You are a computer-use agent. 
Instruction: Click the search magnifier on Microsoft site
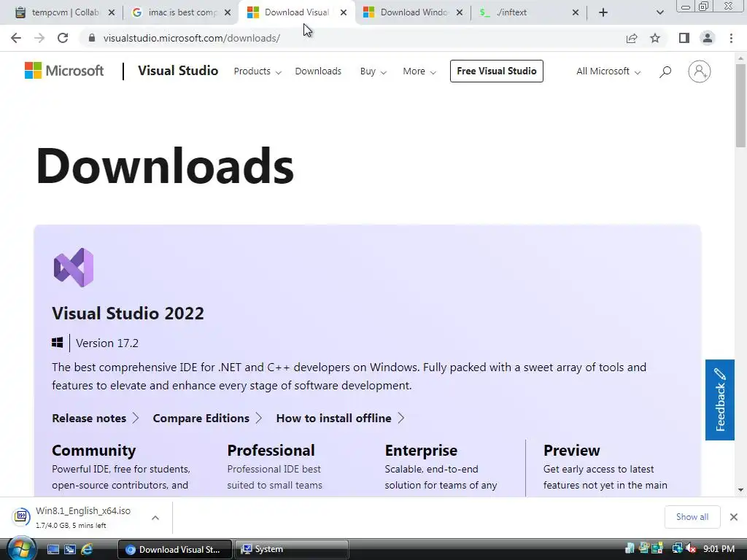[665, 71]
